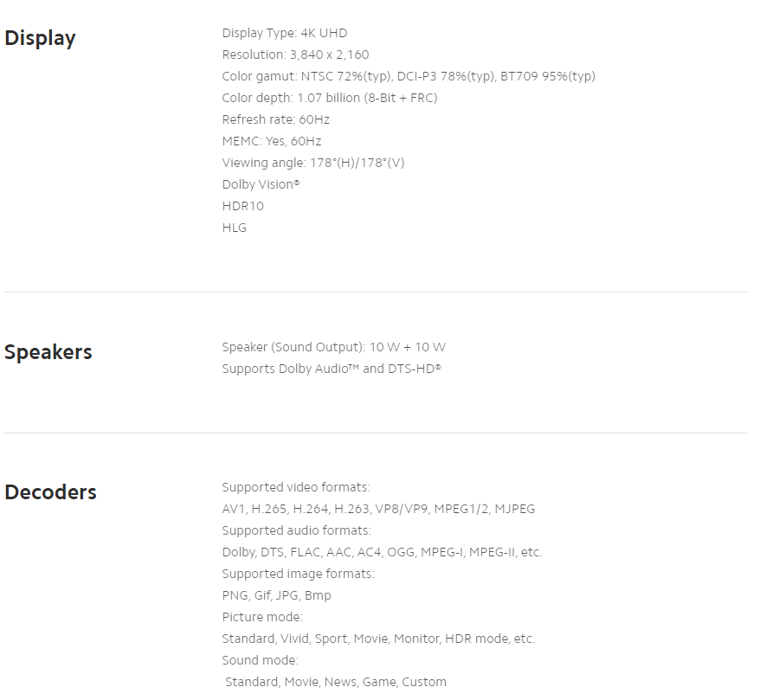779x700 pixels.
Task: Click the Speakers section heading
Action: [x=48, y=352]
